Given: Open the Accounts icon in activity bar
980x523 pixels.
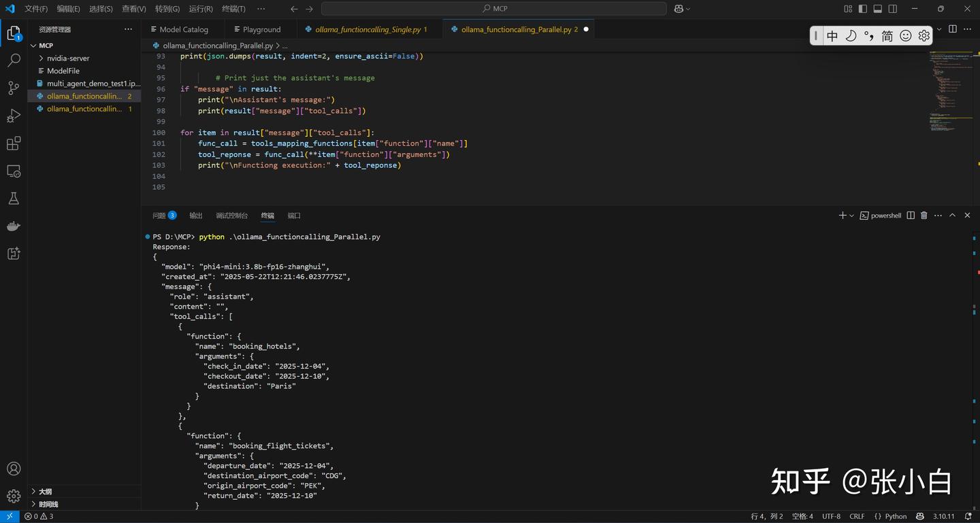Looking at the screenshot, I should [14, 469].
